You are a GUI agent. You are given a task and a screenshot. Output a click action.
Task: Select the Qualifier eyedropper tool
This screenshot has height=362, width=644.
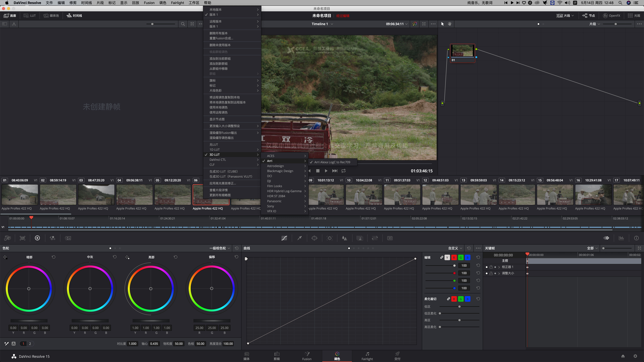click(299, 238)
